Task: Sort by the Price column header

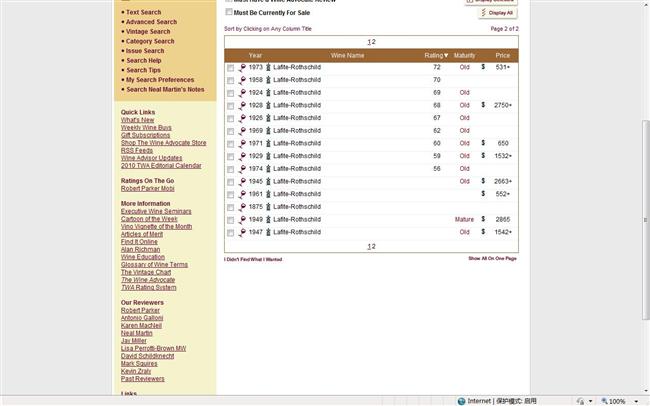Action: [502, 56]
